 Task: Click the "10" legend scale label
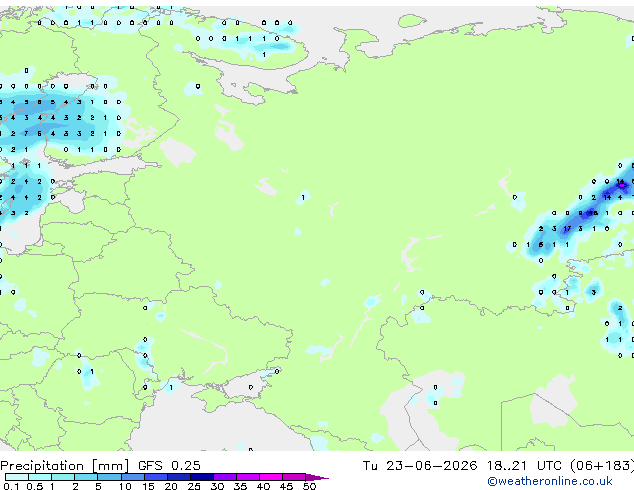125,486
